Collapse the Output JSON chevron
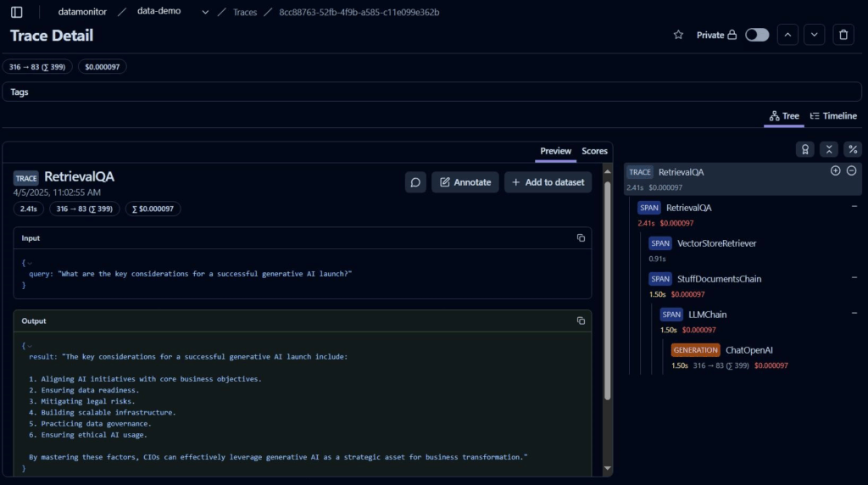 pyautogui.click(x=30, y=346)
